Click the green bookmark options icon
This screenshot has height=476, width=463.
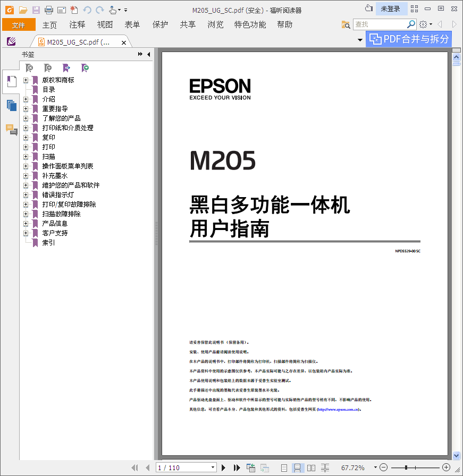(x=85, y=67)
